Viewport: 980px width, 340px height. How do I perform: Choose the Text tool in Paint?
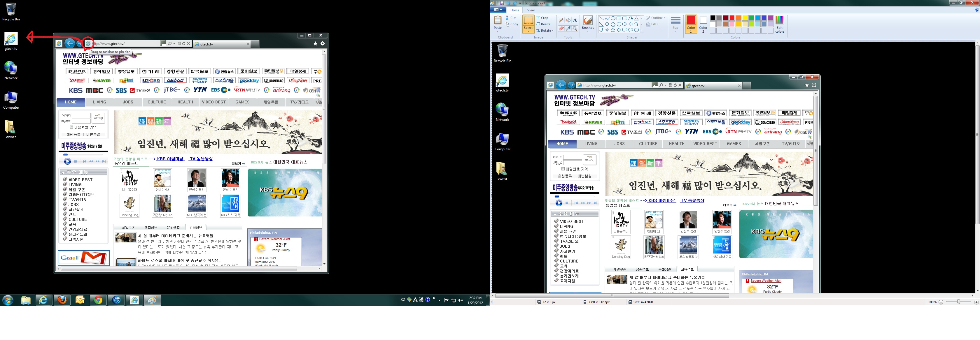575,20
